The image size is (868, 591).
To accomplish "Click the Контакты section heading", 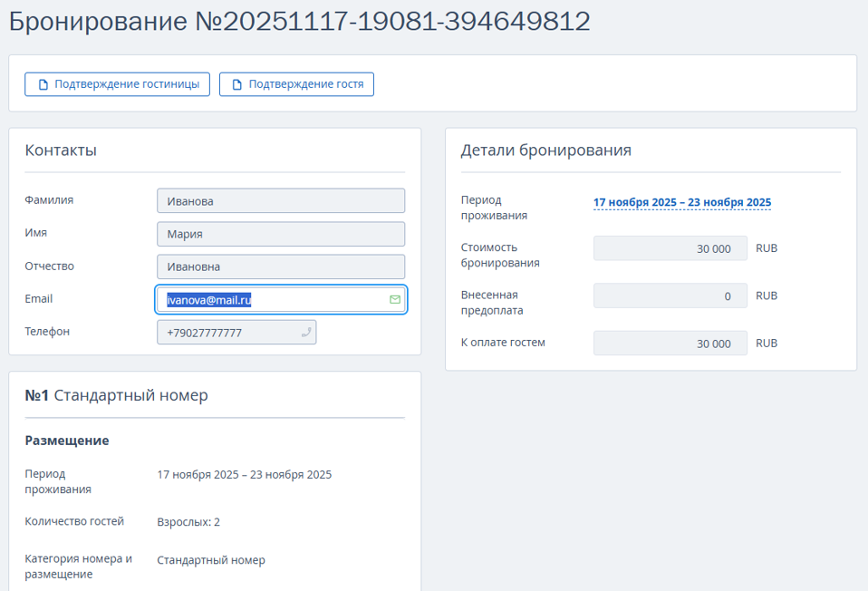I will 61,150.
